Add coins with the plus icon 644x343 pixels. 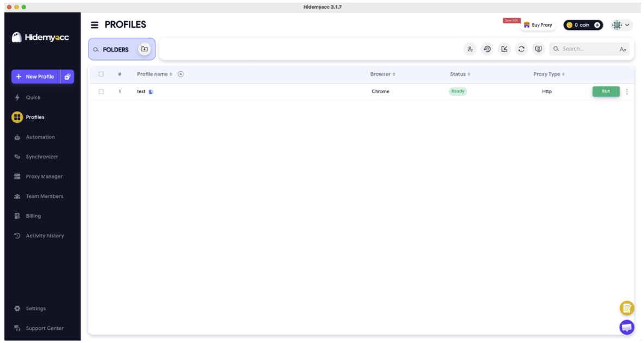click(597, 25)
